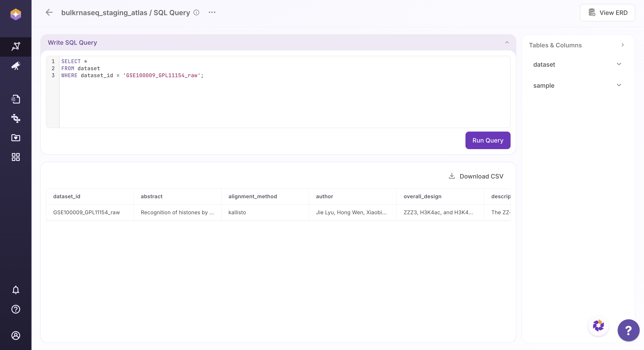Image resolution: width=644 pixels, height=350 pixels.
Task: Open the info icon beside SQL Query
Action: pos(196,12)
